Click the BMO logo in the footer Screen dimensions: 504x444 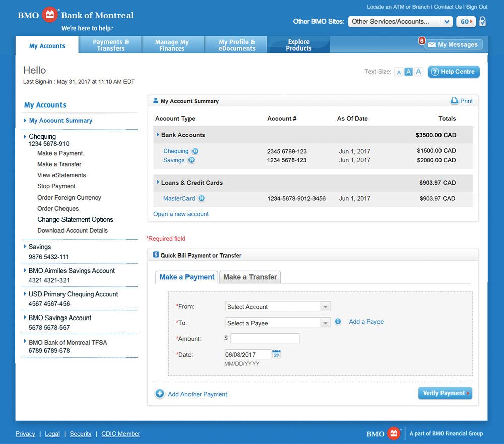[x=384, y=433]
